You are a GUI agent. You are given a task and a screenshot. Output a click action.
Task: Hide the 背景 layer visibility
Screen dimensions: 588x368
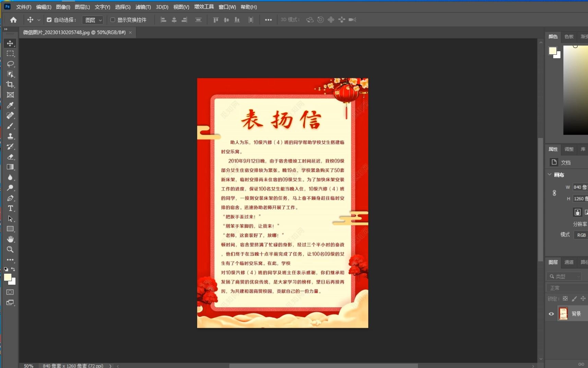[551, 313]
